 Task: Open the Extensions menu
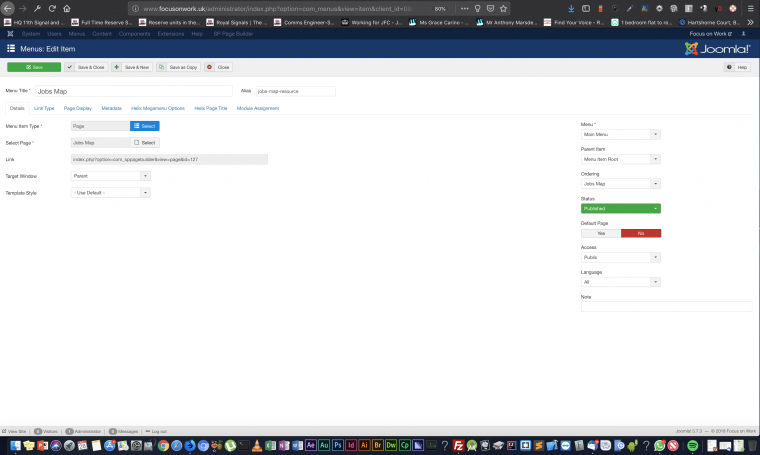171,33
